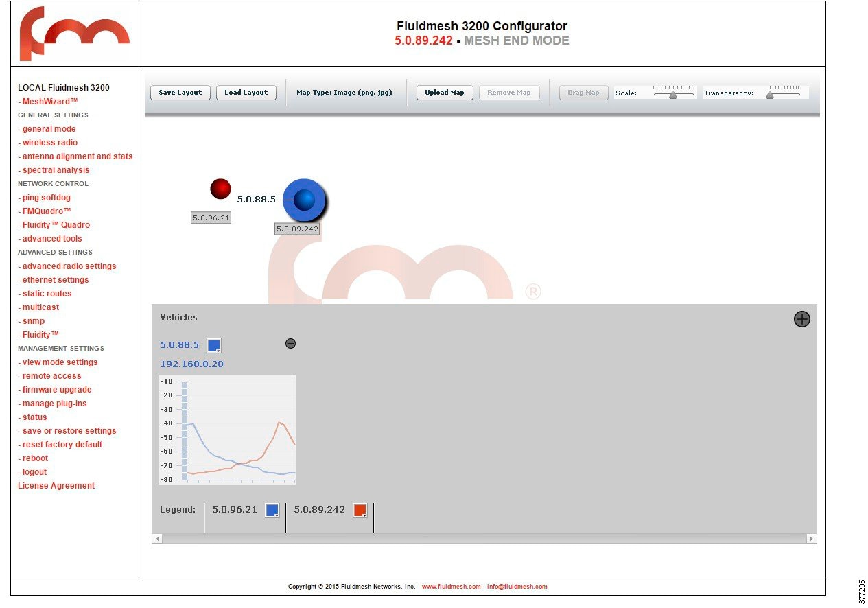
Task: Click vehicle ID 5.0.88.5 in Vehicles panel
Action: [x=180, y=345]
